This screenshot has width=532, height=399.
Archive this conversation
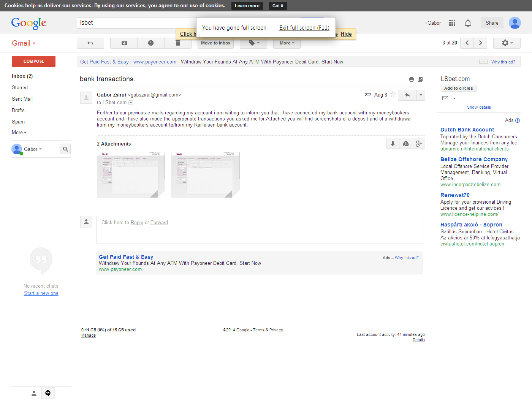[124, 43]
